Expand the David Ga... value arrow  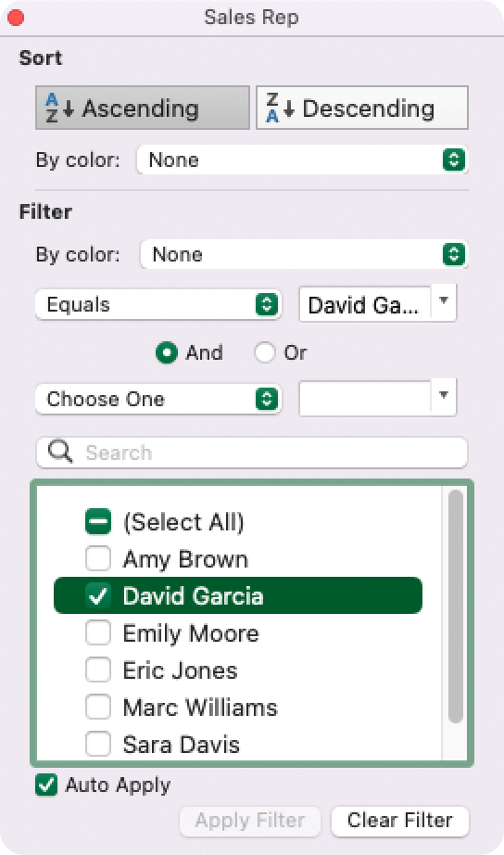point(444,301)
